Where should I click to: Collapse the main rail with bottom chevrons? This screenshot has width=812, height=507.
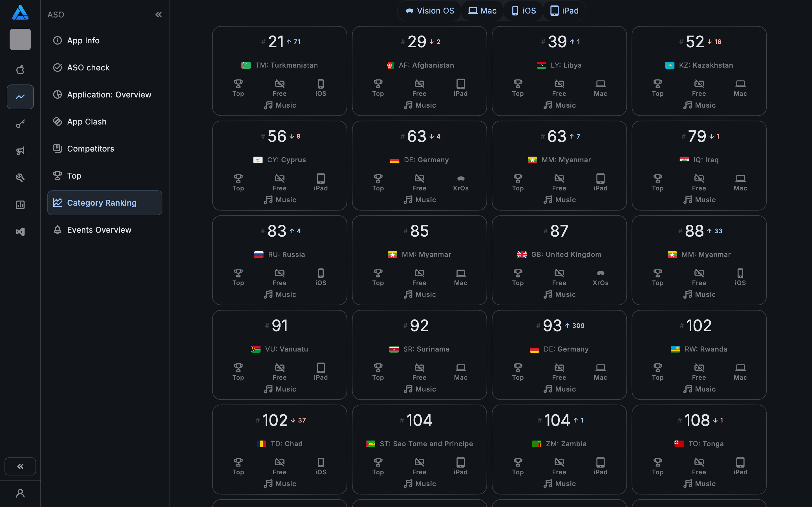tap(20, 466)
